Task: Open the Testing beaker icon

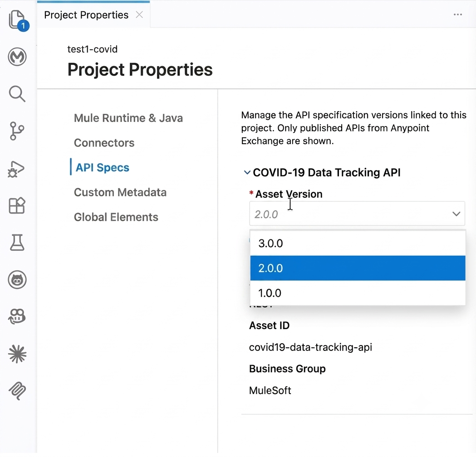Action: [x=17, y=243]
